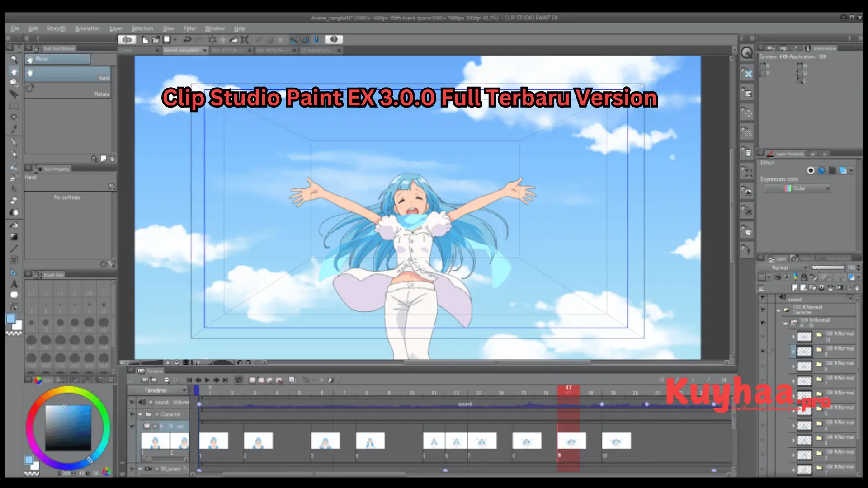This screenshot has width=868, height=488.
Task: Hide sound track in timeline
Action: click(x=132, y=402)
